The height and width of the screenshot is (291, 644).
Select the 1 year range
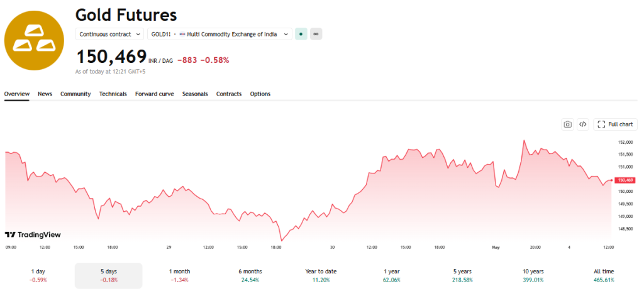(391, 275)
